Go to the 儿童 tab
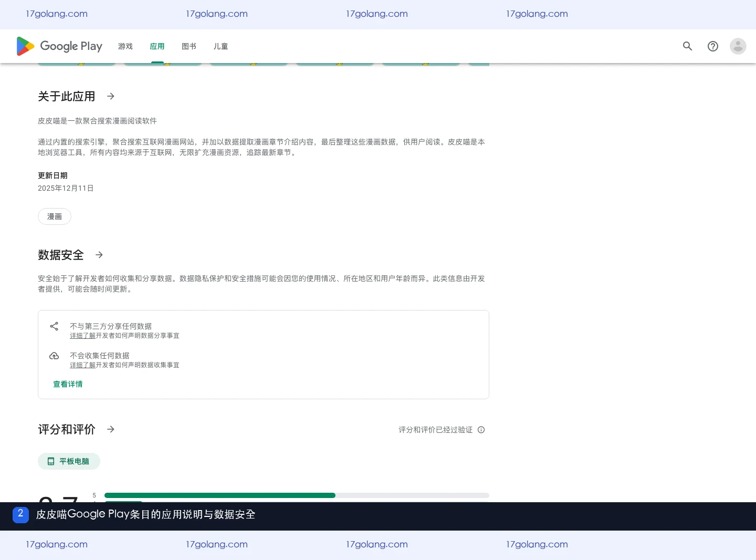 click(221, 46)
